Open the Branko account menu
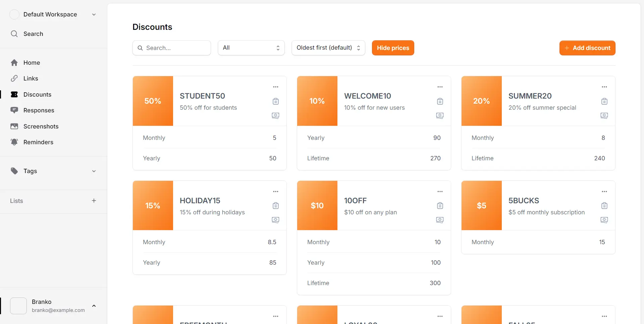 point(54,306)
